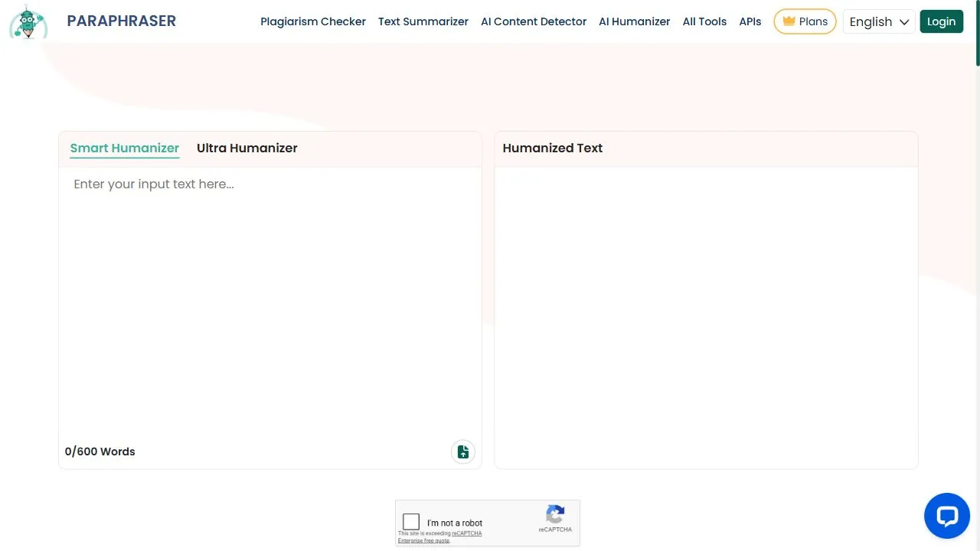
Task: Open the English language dropdown
Action: [x=879, y=21]
